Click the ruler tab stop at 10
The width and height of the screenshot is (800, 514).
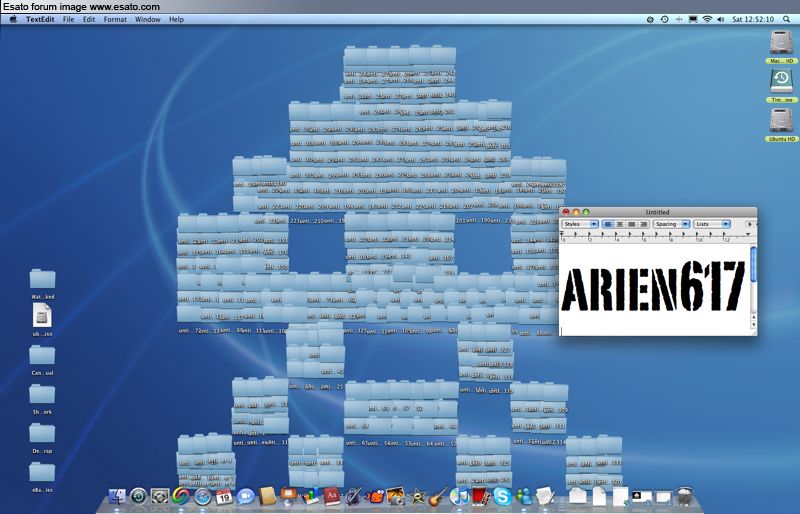tap(697, 235)
